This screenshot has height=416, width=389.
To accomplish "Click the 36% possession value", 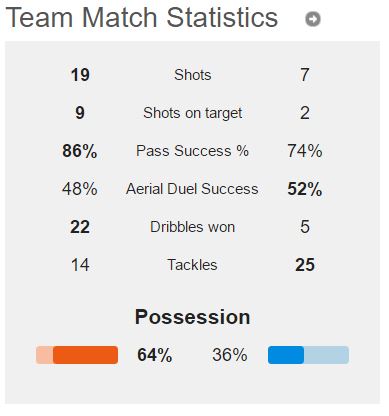I will 230,355.
